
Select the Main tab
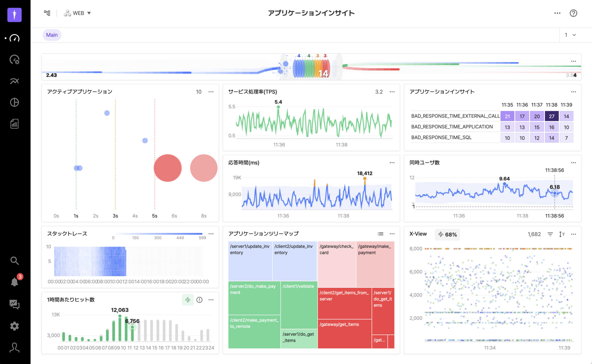[52, 35]
